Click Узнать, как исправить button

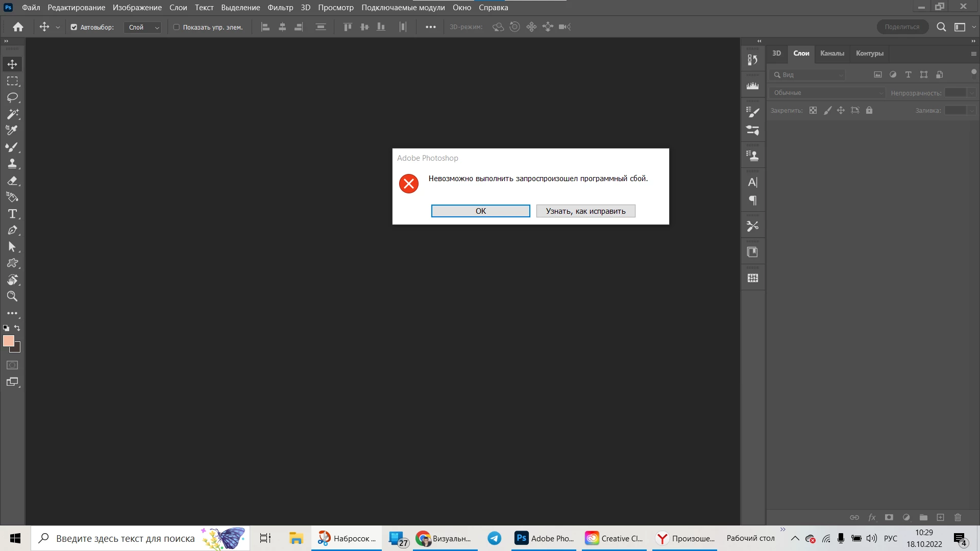click(585, 211)
